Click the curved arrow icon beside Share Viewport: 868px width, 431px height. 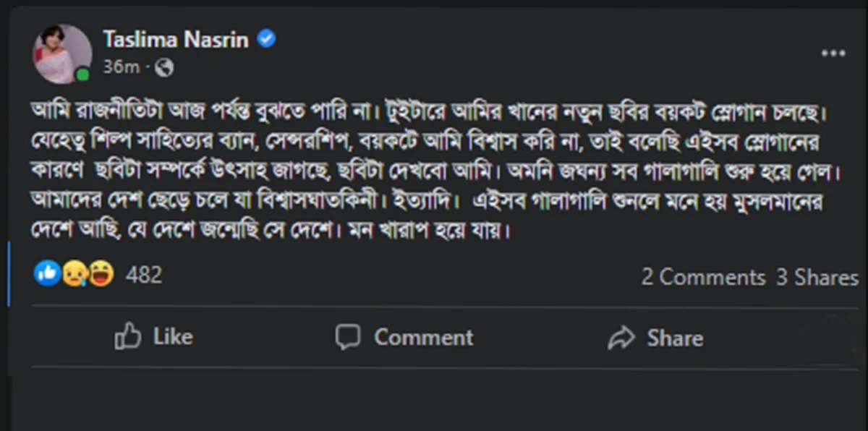[x=621, y=338]
